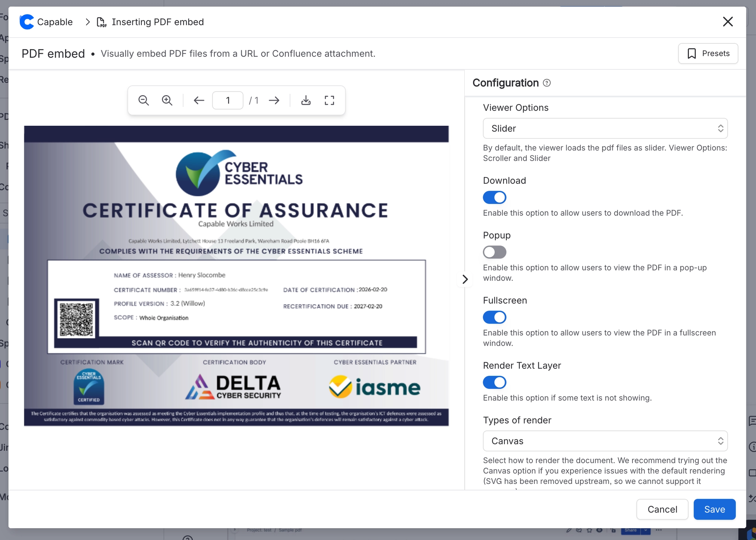
Task: Click 'Types of render' label text
Action: (x=517, y=420)
